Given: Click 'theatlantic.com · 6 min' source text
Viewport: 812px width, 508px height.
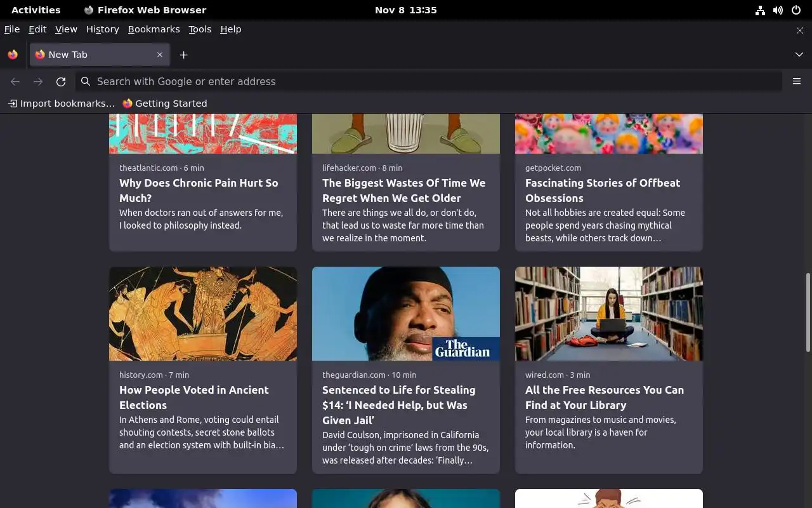Looking at the screenshot, I should 162,168.
